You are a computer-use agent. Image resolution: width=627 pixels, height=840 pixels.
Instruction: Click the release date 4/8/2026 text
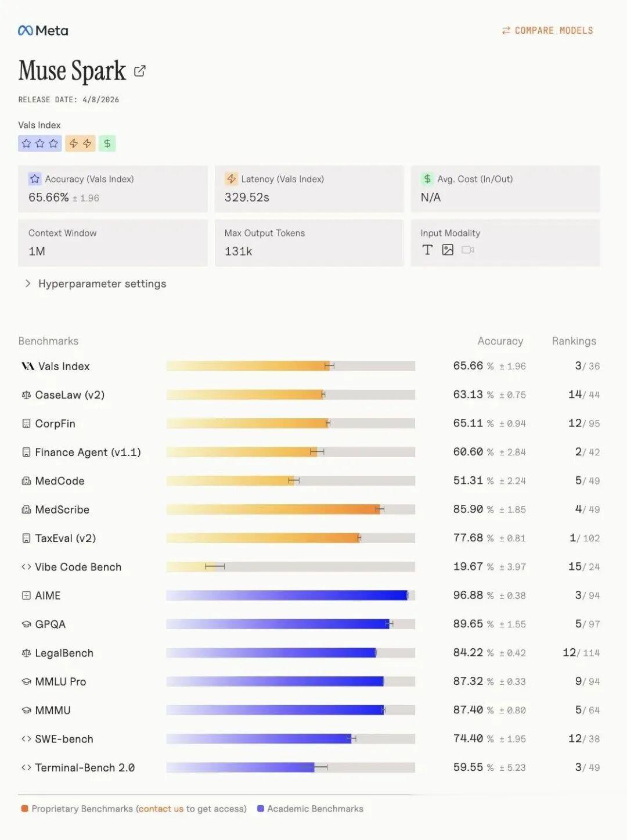click(x=100, y=100)
